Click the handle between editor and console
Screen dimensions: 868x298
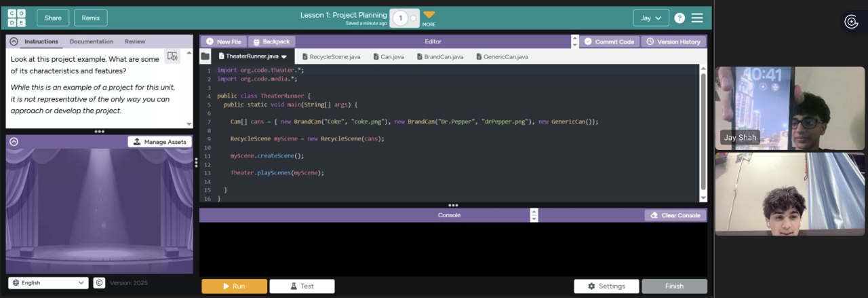click(x=453, y=205)
